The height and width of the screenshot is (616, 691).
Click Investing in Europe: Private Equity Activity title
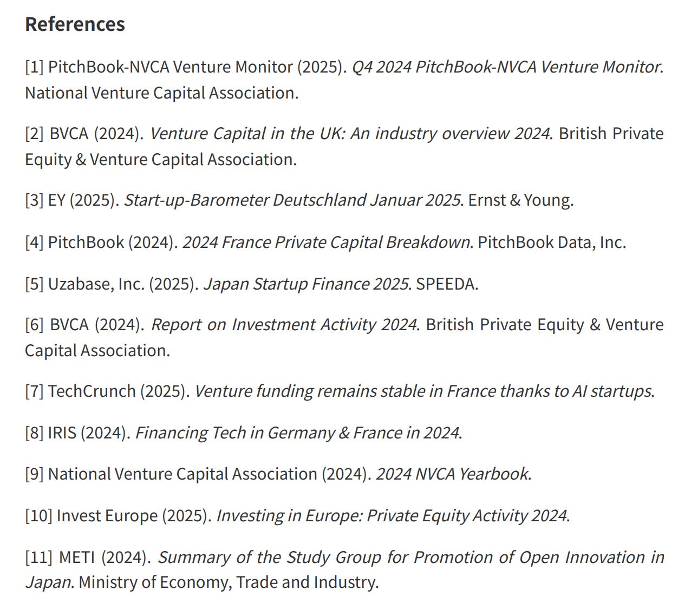(x=392, y=515)
